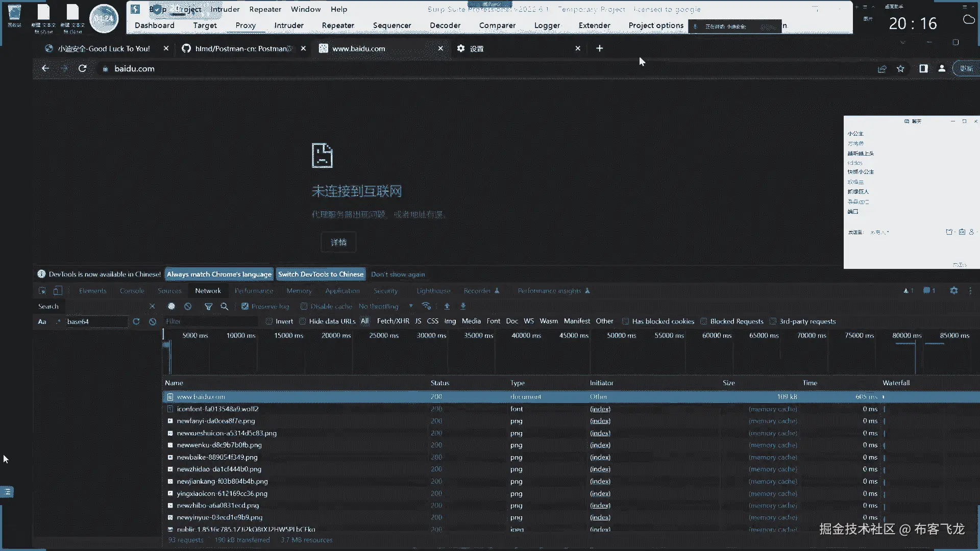Open DevTools settings gear icon
Viewport: 980px width, 551px height.
point(953,291)
